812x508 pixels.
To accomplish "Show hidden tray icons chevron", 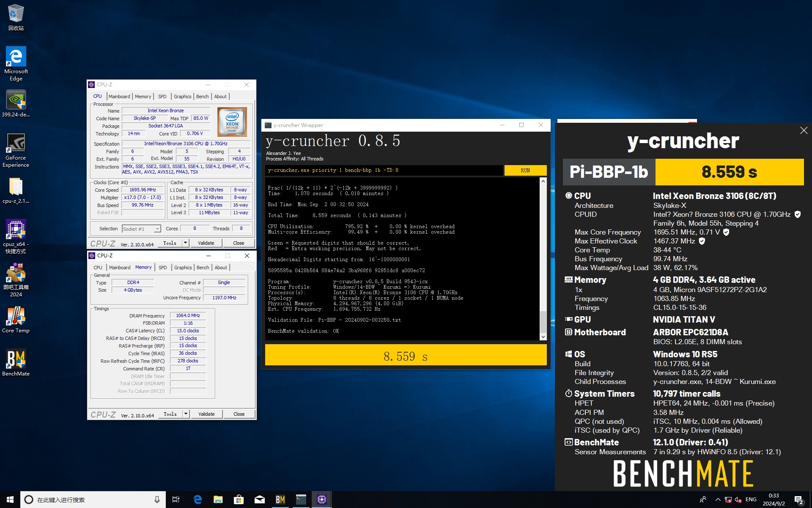I will 718,500.
